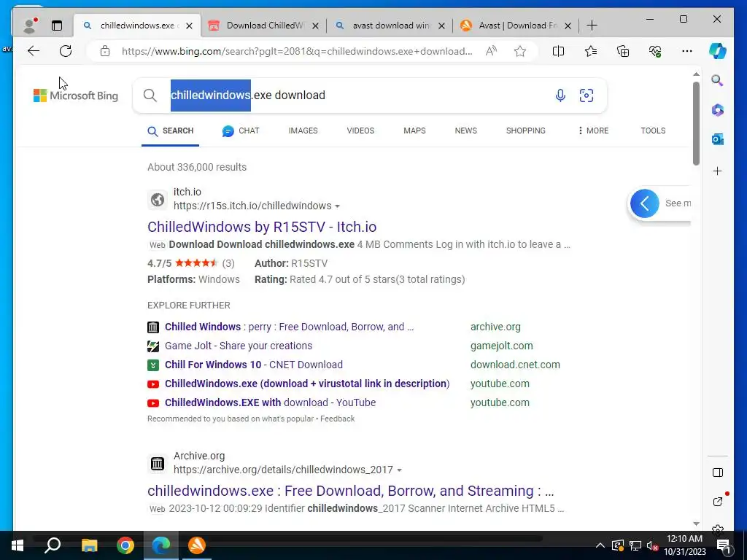This screenshot has width=747, height=560.
Task: Switch to Avast | Download tab
Action: pyautogui.click(x=517, y=26)
